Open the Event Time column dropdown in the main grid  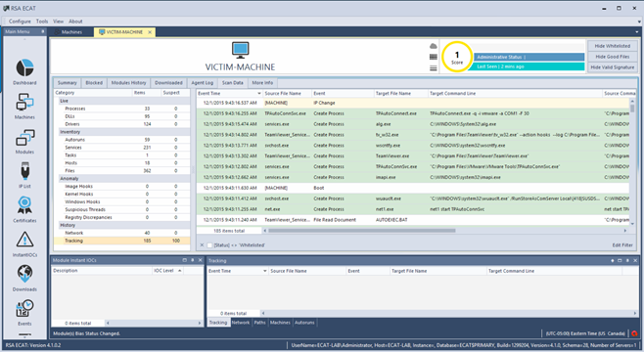pyautogui.click(x=259, y=94)
